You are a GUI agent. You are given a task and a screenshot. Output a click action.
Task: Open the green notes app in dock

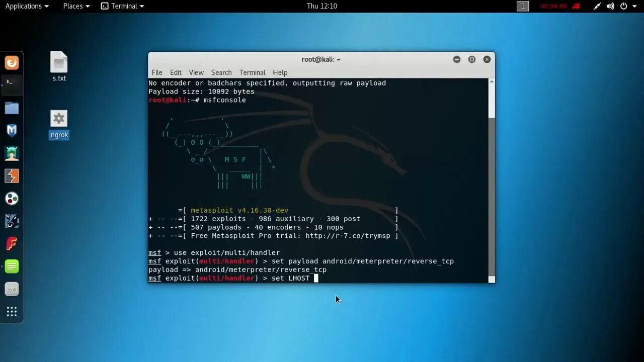tap(12, 266)
